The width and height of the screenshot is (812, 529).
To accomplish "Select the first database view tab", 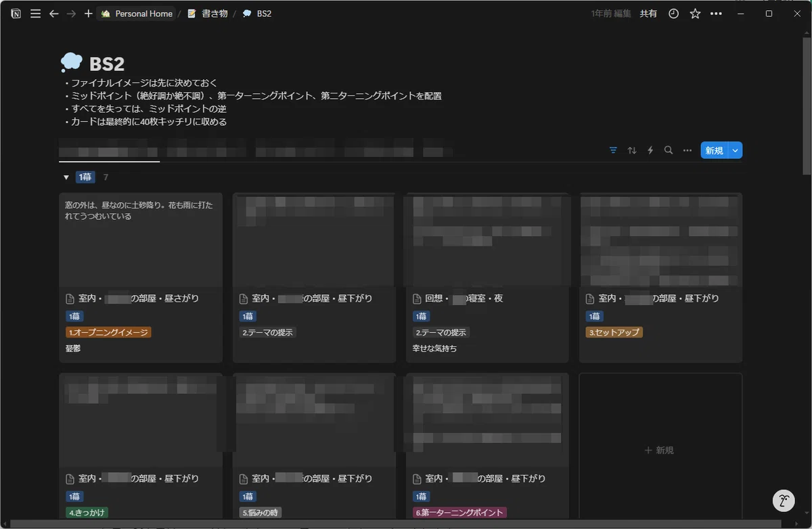I will [108, 149].
